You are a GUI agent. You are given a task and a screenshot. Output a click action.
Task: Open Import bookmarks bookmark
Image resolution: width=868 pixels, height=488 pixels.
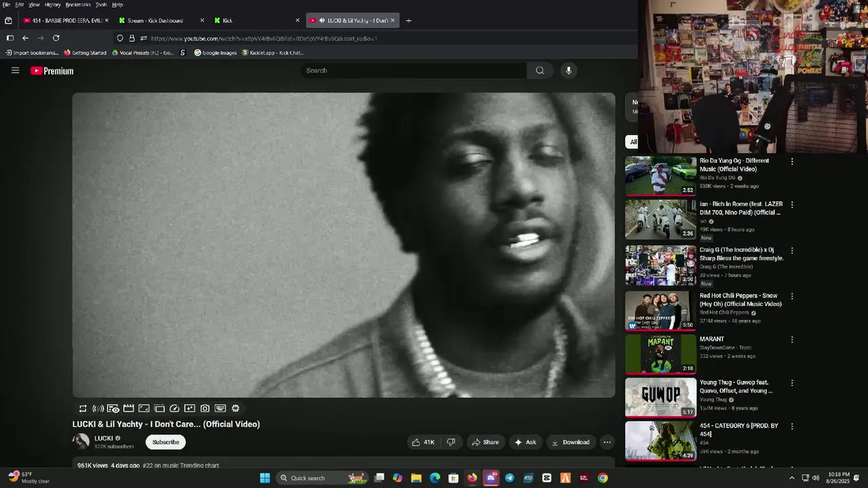coord(32,53)
